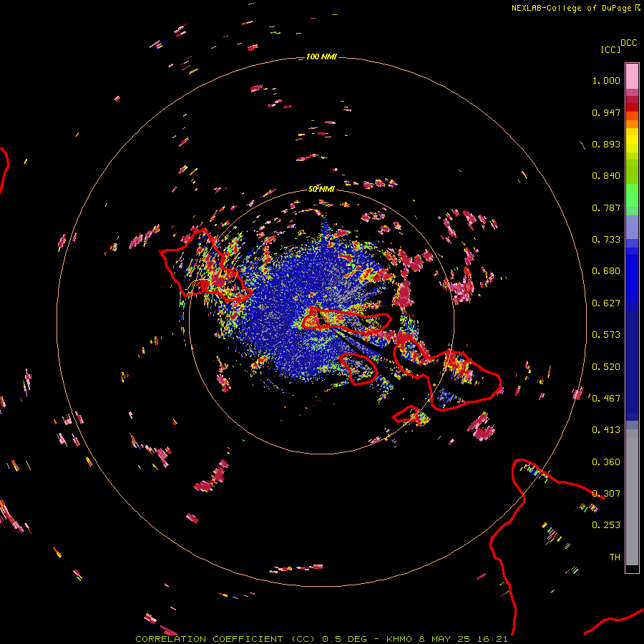Click the 0.573 scale value

click(606, 335)
